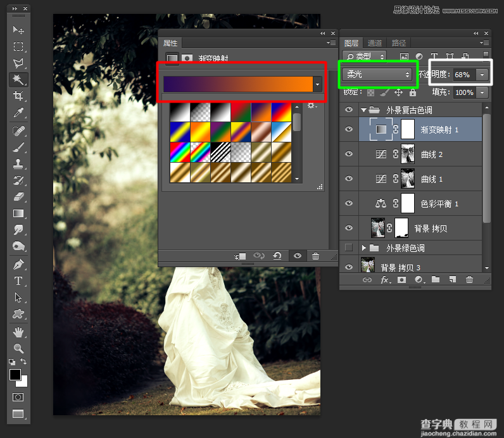Clip adjustment to layer below
This screenshot has height=438, width=504.
[x=240, y=256]
